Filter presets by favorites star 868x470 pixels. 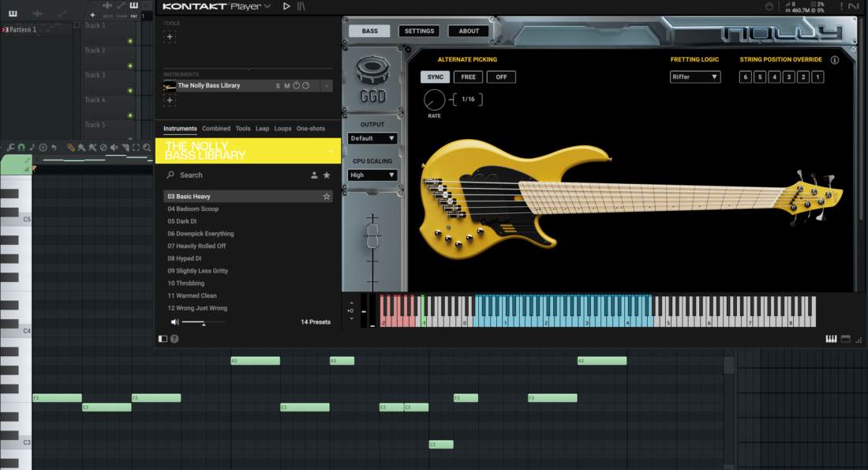pyautogui.click(x=327, y=175)
